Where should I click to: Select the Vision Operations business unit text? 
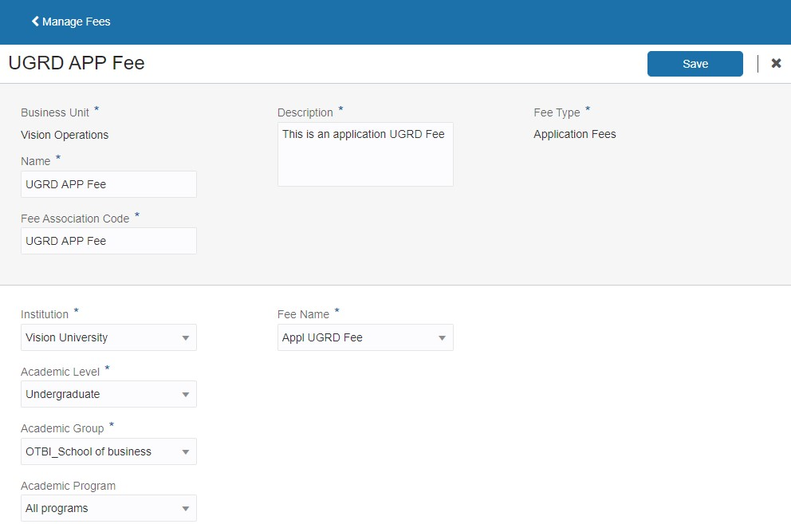click(65, 135)
